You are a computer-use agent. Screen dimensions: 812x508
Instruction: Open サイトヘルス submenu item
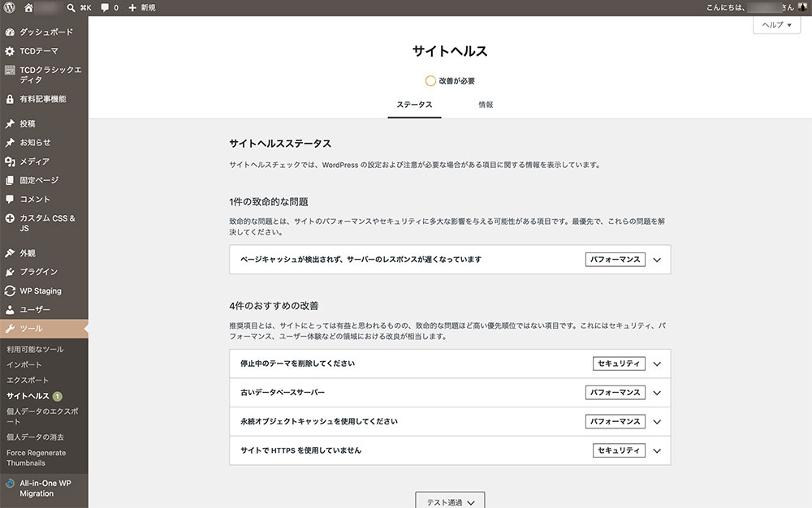tap(28, 396)
